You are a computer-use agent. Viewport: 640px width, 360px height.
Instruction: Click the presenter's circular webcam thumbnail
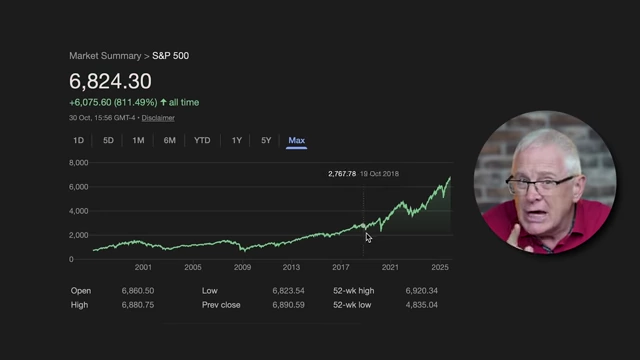[545, 182]
